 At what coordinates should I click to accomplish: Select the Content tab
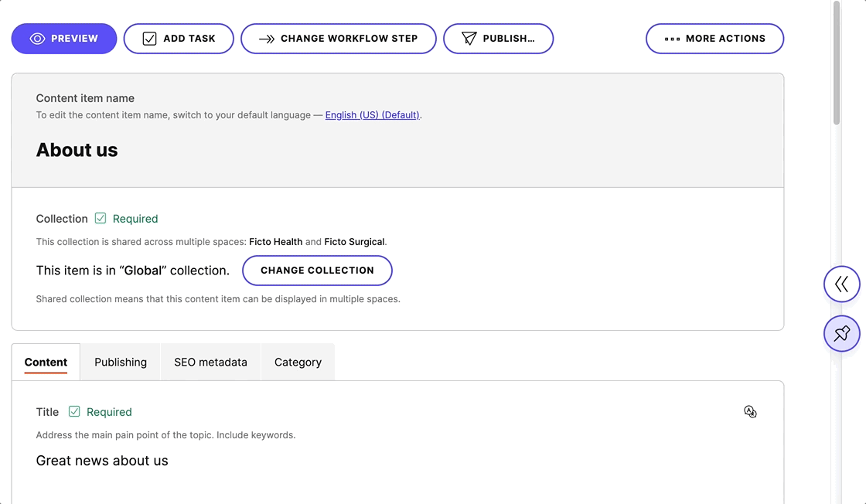pyautogui.click(x=46, y=362)
